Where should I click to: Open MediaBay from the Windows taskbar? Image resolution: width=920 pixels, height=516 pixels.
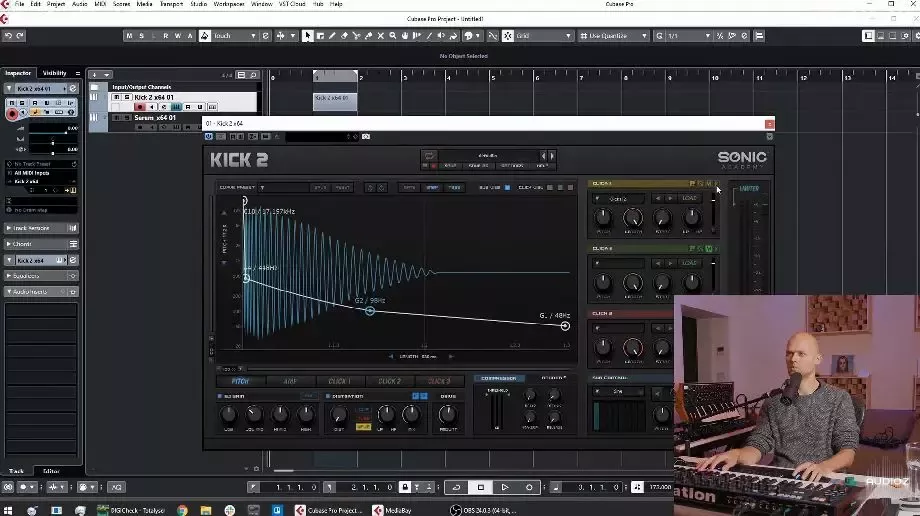[x=392, y=510]
